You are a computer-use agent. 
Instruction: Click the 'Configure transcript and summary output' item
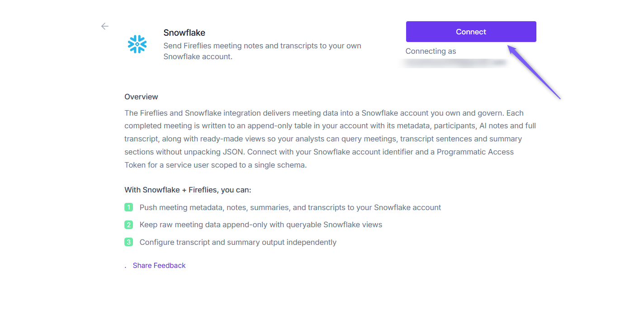tap(238, 242)
